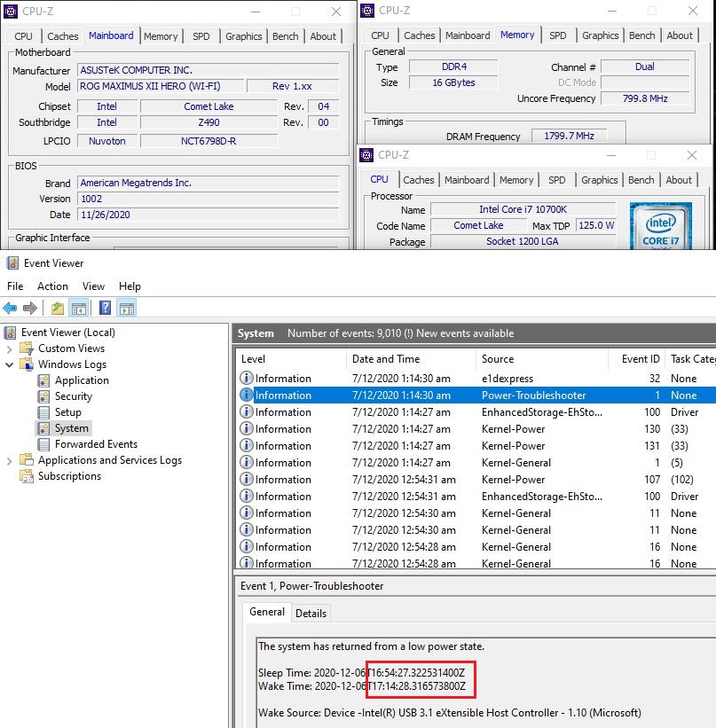Expand Applications and Services Logs node
716x728 pixels.
click(x=9, y=460)
